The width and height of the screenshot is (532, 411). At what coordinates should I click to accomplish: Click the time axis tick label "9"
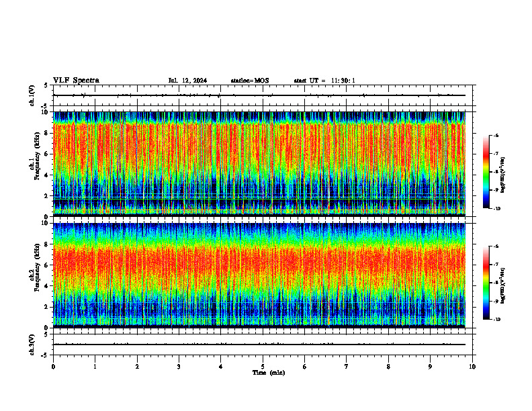click(430, 367)
